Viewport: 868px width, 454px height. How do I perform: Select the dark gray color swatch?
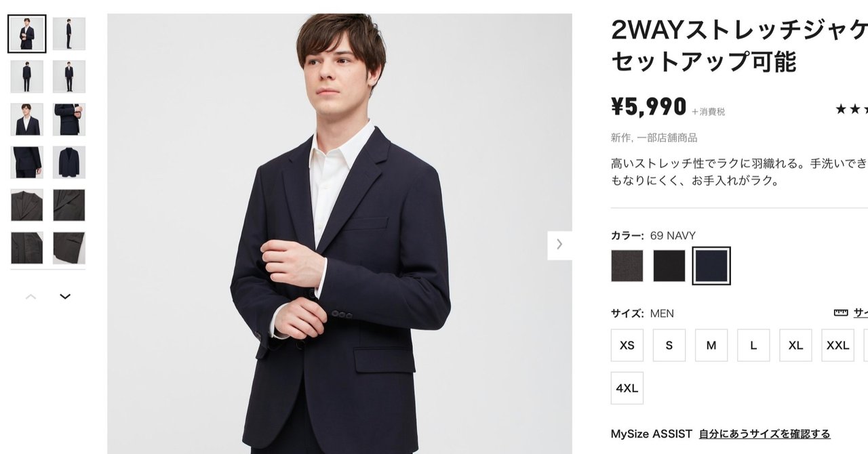point(627,266)
